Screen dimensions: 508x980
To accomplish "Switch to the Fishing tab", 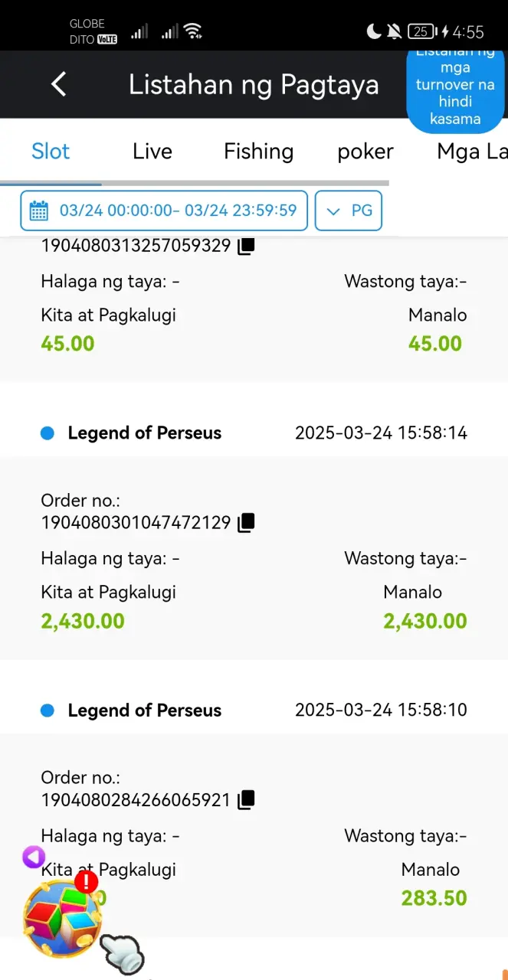I will (x=259, y=152).
